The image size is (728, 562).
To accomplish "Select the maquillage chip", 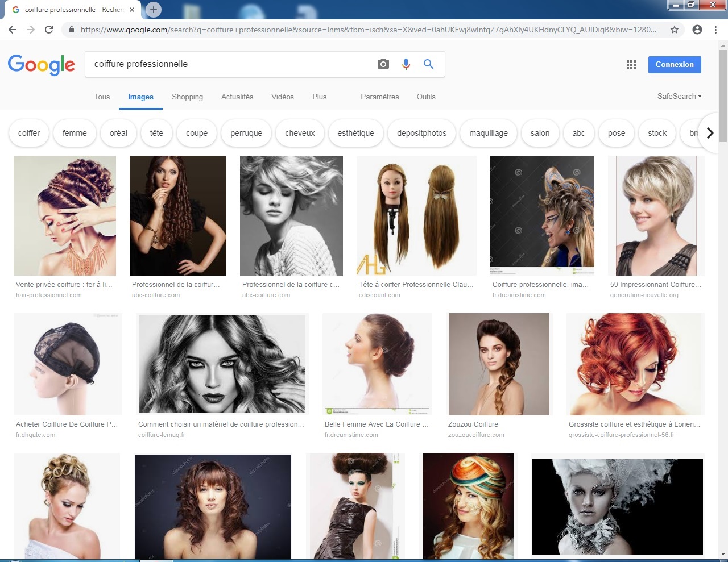I will pos(489,133).
